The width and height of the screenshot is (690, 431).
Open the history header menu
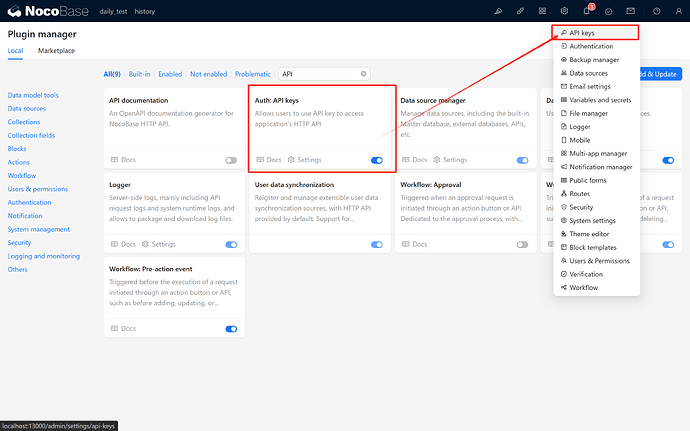145,11
